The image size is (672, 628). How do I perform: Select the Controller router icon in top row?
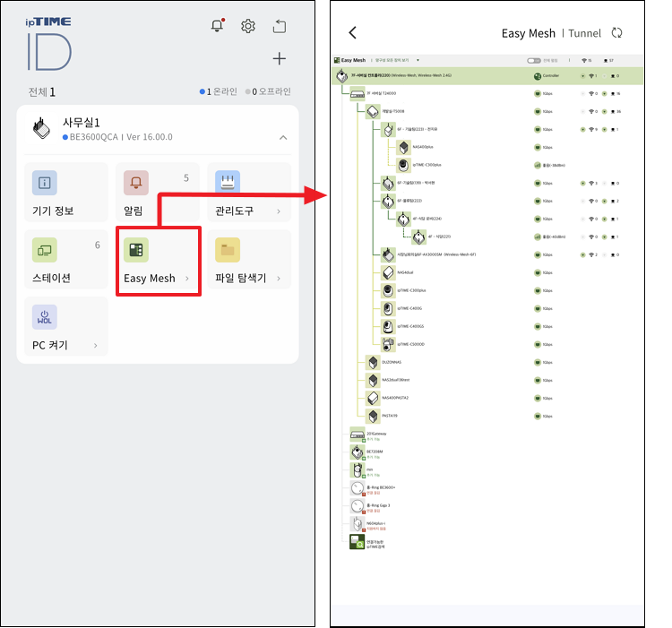point(341,76)
